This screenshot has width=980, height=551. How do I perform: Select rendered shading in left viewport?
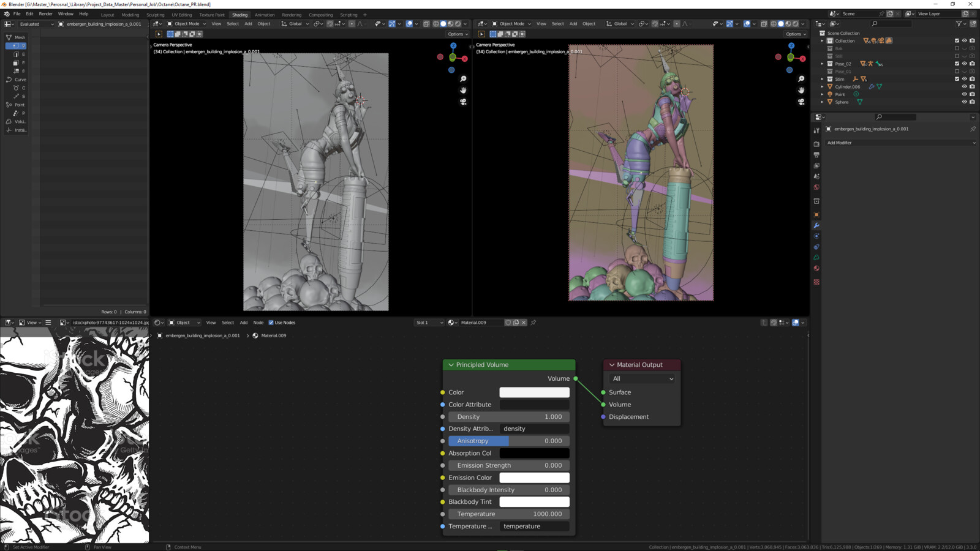[458, 24]
